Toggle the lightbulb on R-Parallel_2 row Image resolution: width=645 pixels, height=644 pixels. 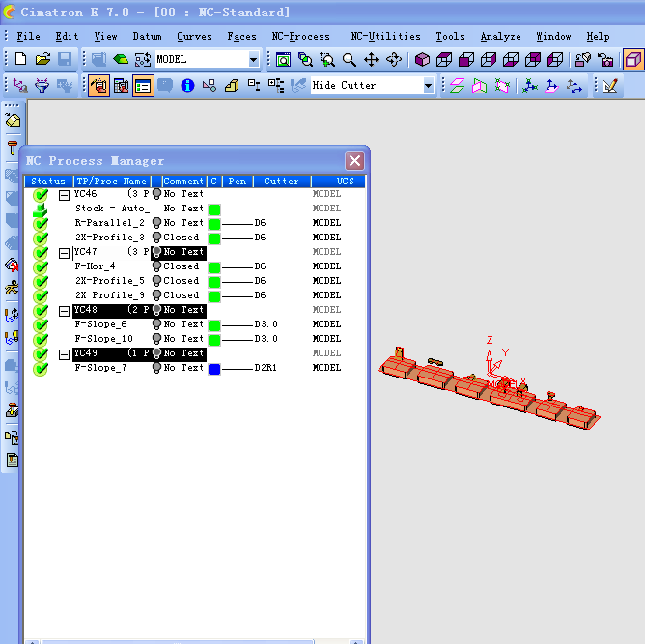(x=156, y=223)
